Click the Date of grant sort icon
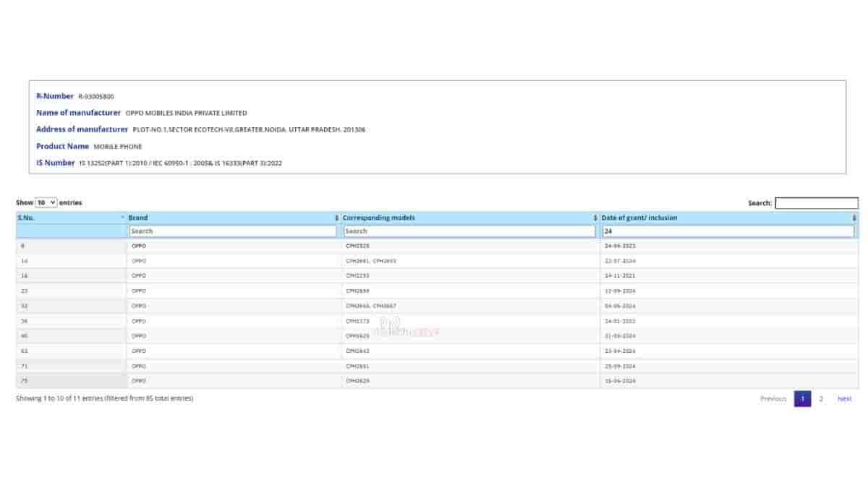 [854, 218]
